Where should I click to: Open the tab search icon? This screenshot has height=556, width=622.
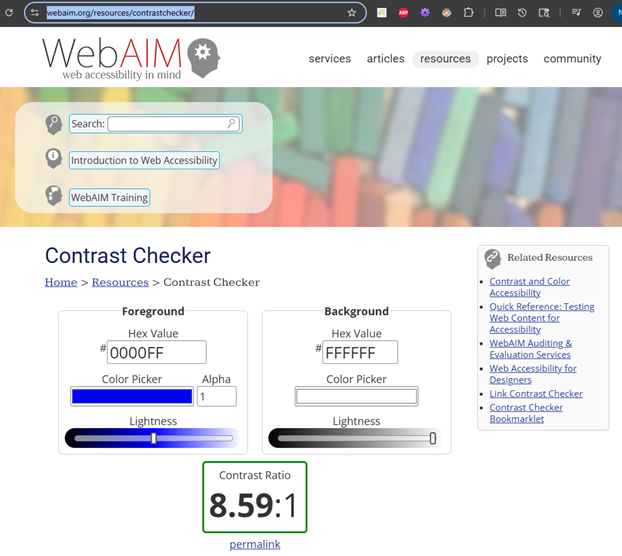click(544, 13)
